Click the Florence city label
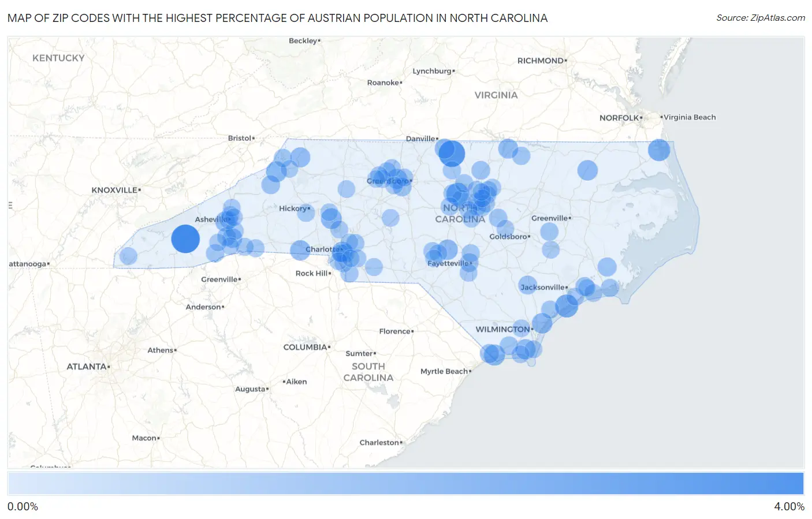 click(395, 331)
